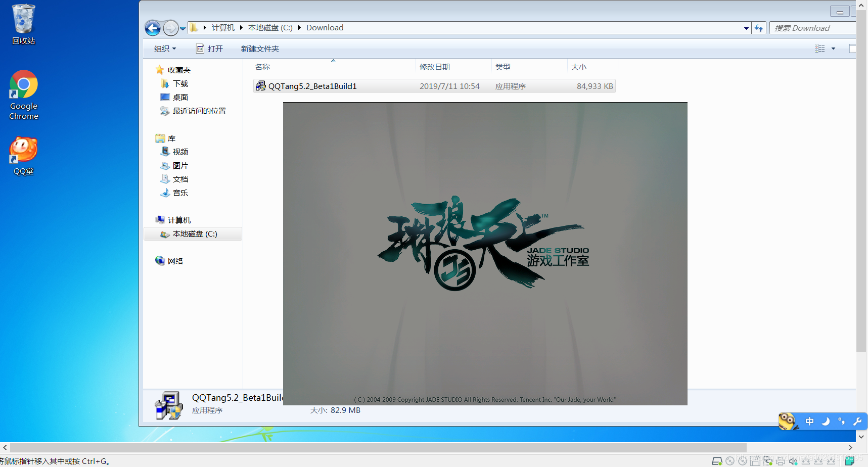The width and height of the screenshot is (868, 467).
Task: Click the right arrow of horizontal scrollbar
Action: [850, 447]
